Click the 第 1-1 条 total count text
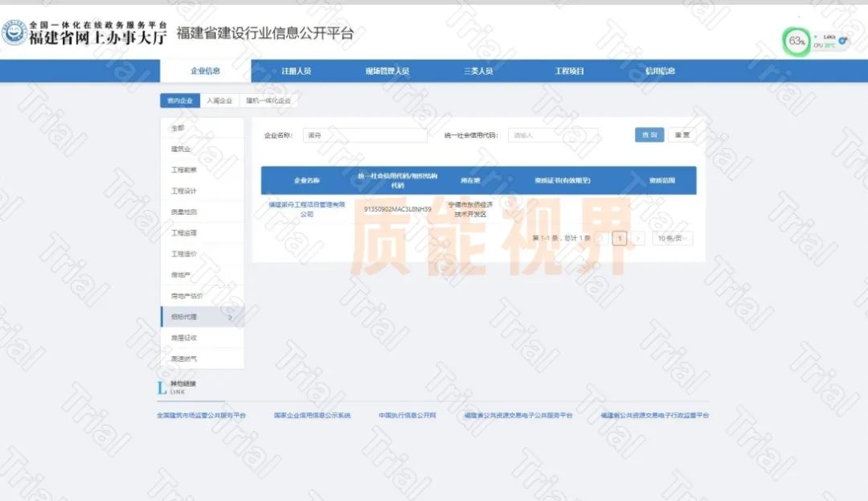The image size is (868, 501). (561, 239)
